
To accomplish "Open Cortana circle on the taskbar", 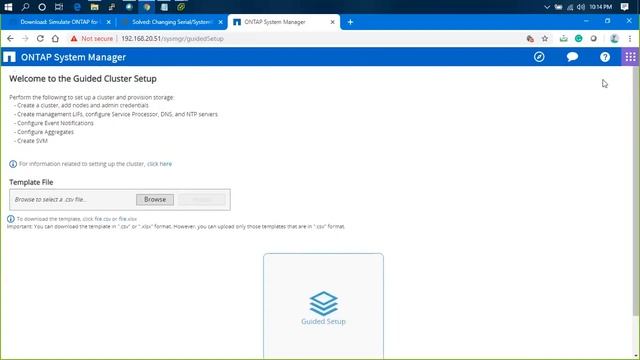I will point(42,7).
